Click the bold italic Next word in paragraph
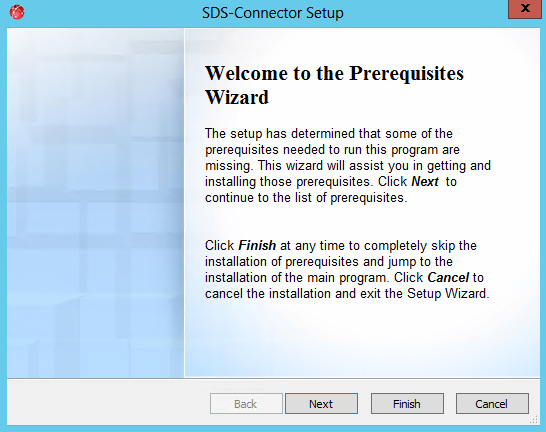Screen dimensions: 546x432 [x=425, y=182]
